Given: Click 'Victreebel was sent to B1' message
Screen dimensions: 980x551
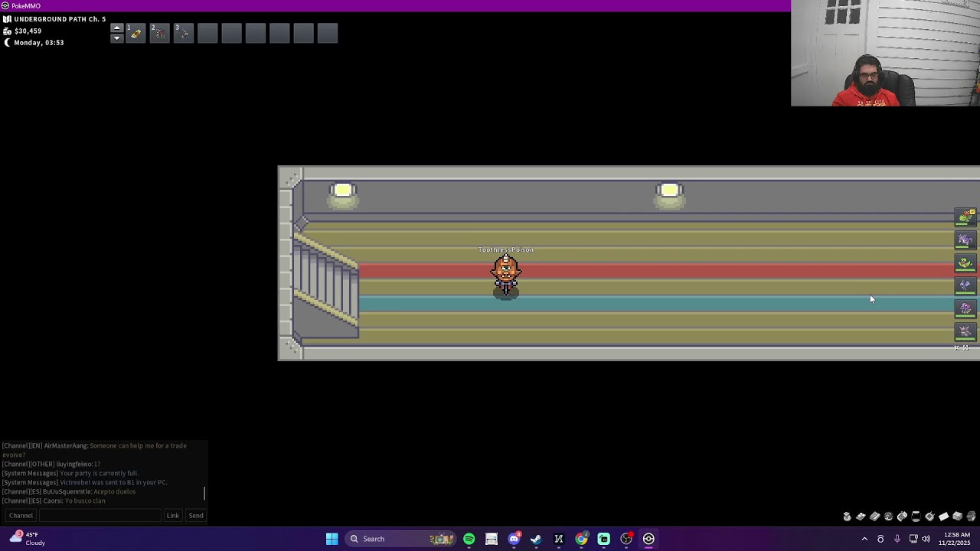Looking at the screenshot, I should [84, 482].
